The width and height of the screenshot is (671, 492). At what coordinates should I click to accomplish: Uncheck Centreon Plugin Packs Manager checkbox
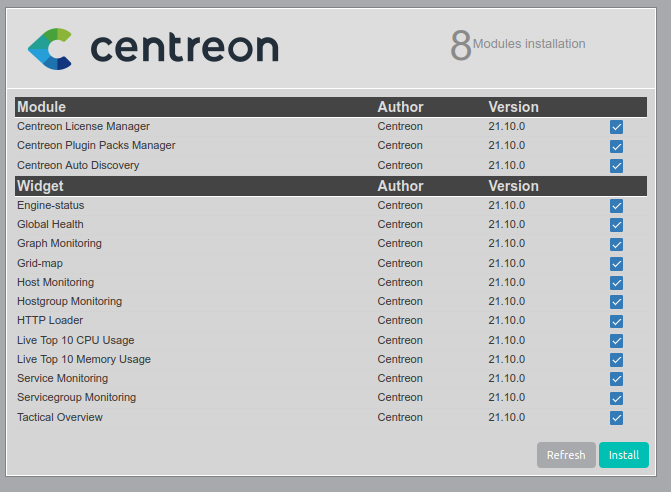pyautogui.click(x=616, y=146)
